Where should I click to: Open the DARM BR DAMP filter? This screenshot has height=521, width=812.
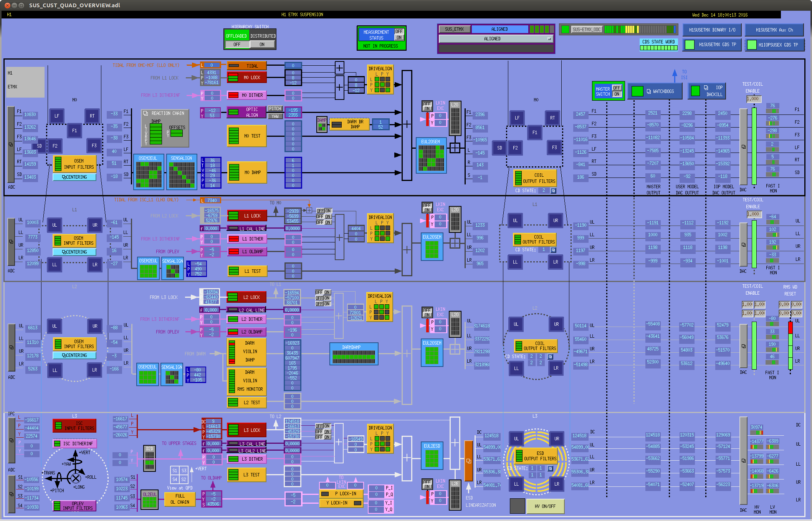(x=349, y=124)
